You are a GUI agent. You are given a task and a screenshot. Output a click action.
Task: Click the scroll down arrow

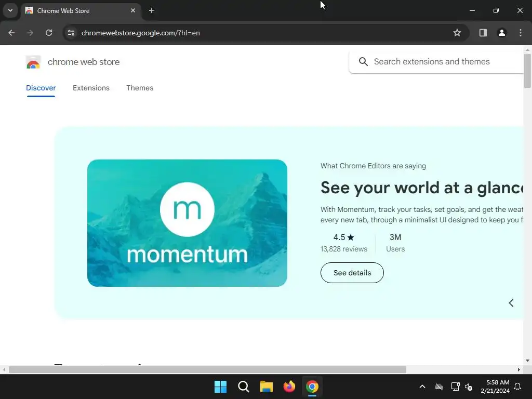pyautogui.click(x=527, y=361)
